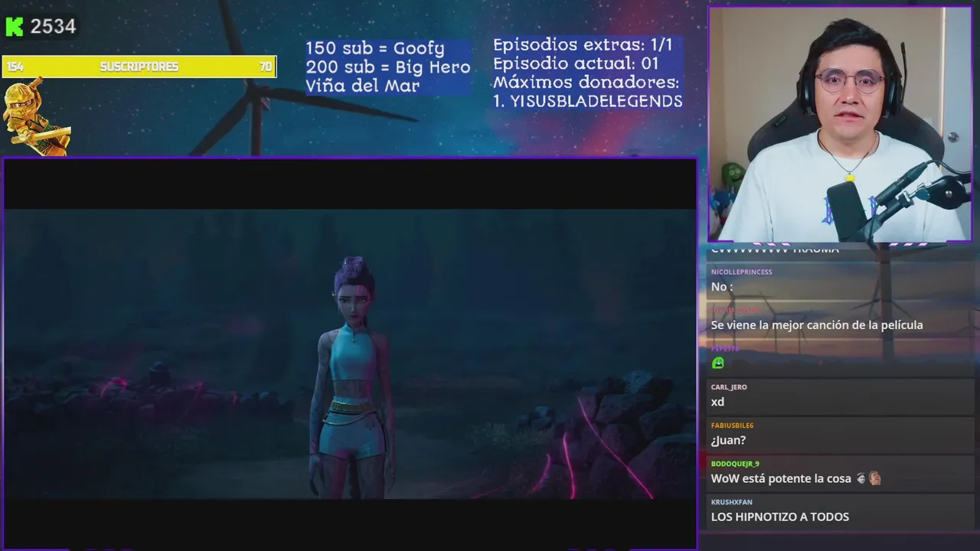The image size is (980, 551).
Task: Click the 'Episodio actual: 01' text
Action: tap(576, 64)
